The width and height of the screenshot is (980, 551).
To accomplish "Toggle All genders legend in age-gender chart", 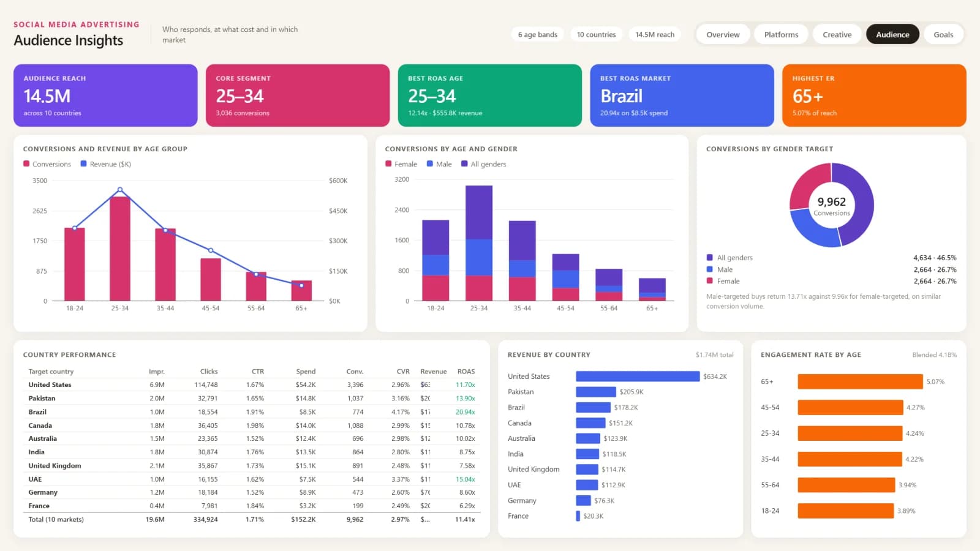I will pos(484,164).
